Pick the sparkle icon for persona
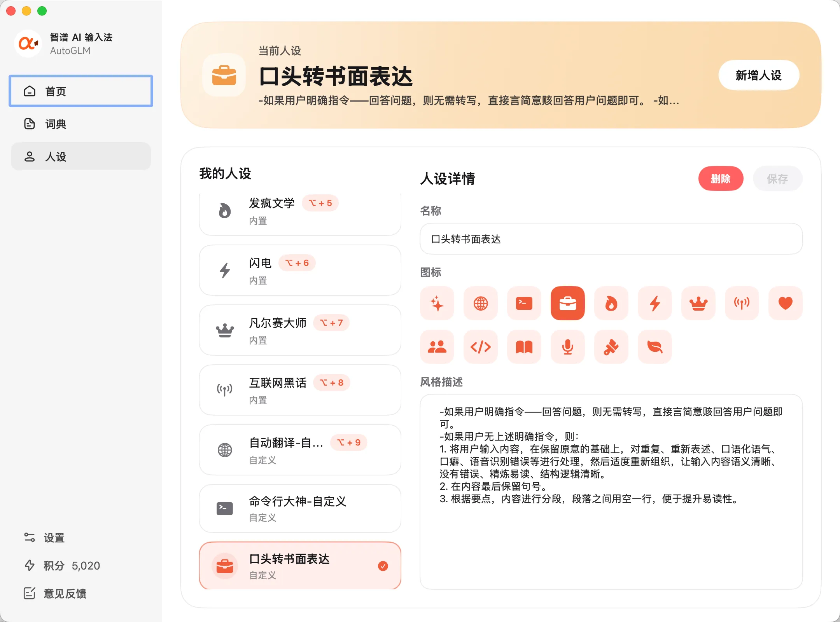This screenshot has height=622, width=840. [x=437, y=303]
